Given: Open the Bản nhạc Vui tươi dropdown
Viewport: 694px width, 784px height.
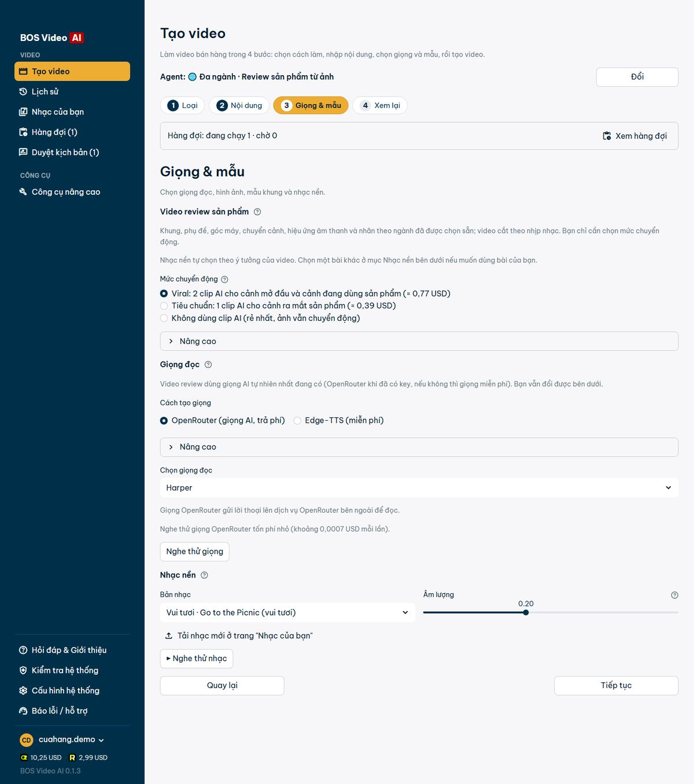Looking at the screenshot, I should click(287, 612).
